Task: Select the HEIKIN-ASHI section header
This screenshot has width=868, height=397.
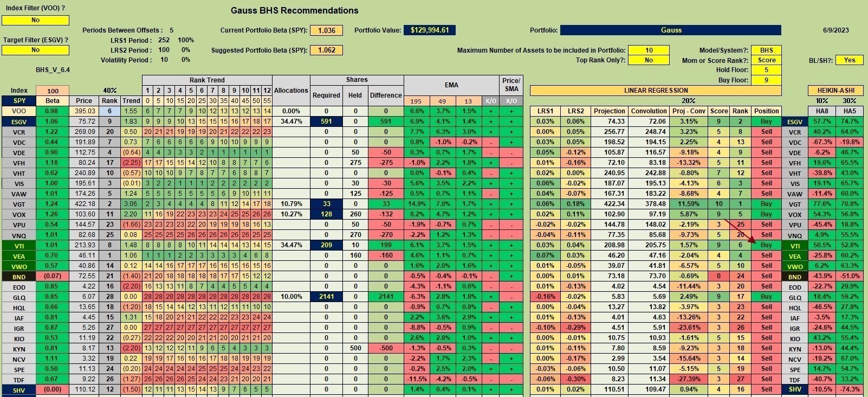Action: pos(835,91)
